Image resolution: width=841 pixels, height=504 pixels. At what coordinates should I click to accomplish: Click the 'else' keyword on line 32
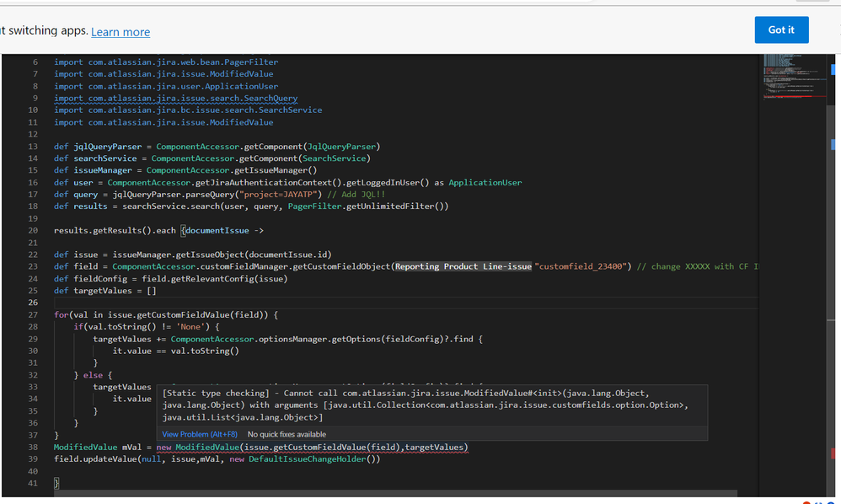pos(93,375)
